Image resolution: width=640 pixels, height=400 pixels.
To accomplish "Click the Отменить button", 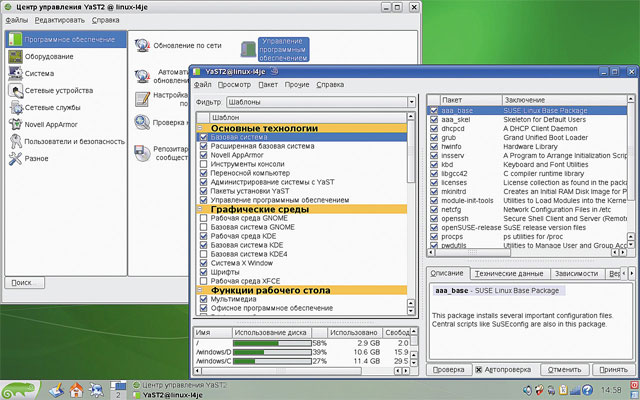I will (564, 369).
